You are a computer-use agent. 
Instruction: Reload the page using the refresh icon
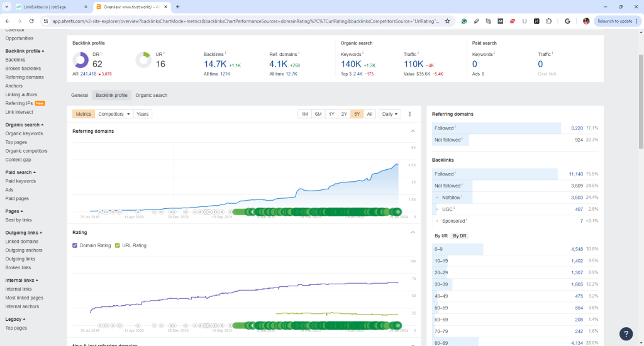point(31,21)
